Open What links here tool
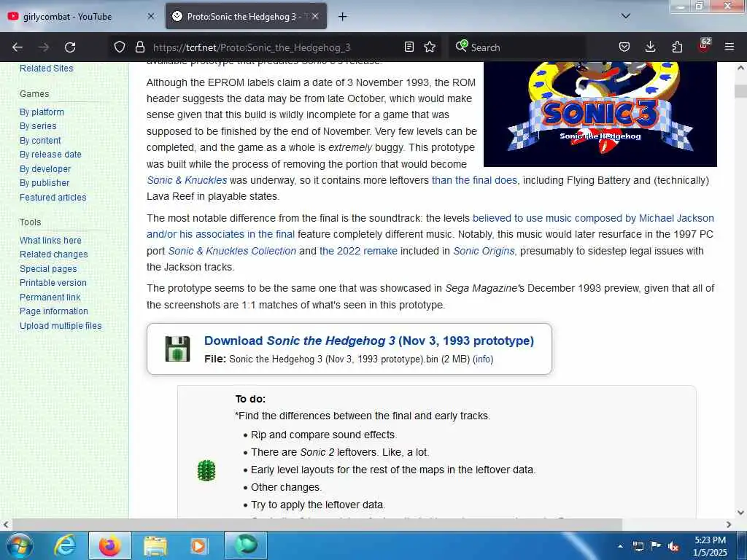Viewport: 747px width, 560px height. pos(50,241)
